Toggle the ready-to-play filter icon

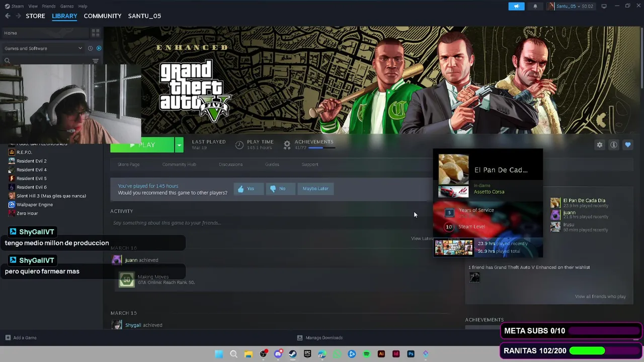(99, 48)
